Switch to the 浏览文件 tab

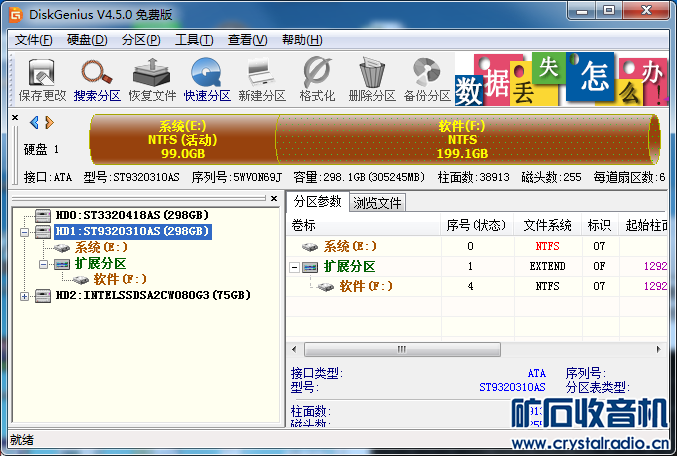[x=377, y=203]
